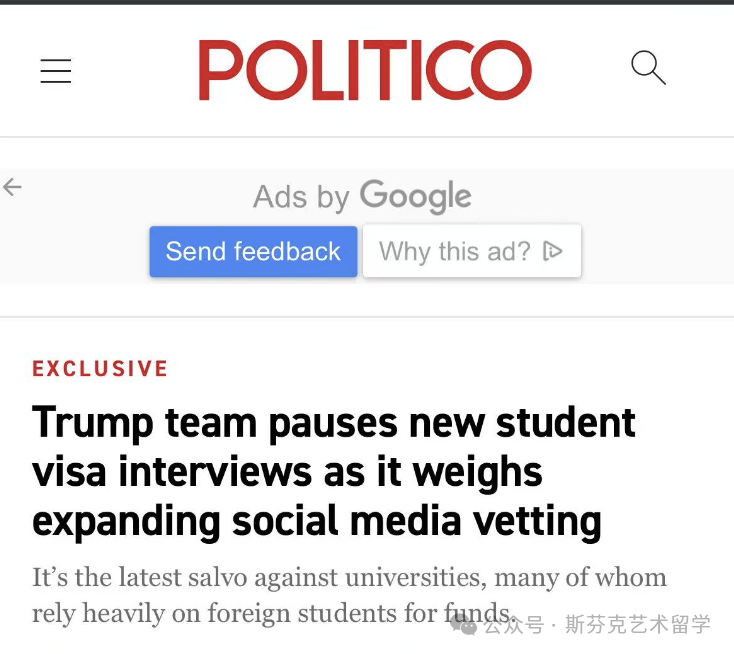This screenshot has height=654, width=734.
Task: Click the Google wordmark in ad banner
Action: [416, 196]
